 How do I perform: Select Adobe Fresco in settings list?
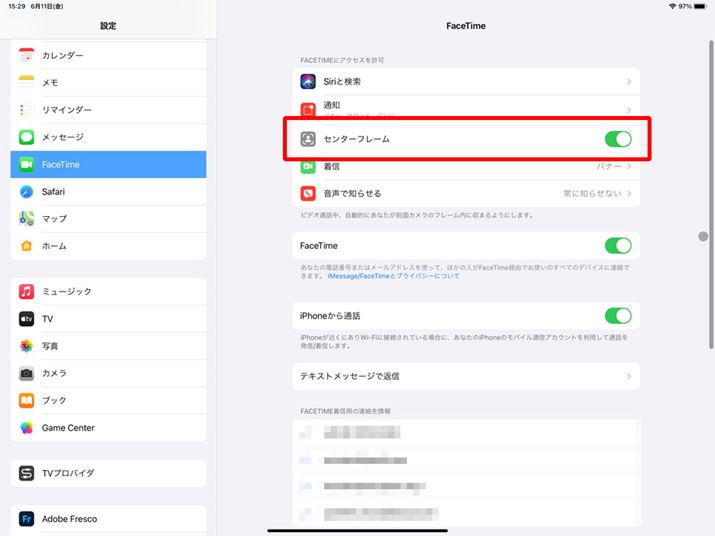coord(109,519)
